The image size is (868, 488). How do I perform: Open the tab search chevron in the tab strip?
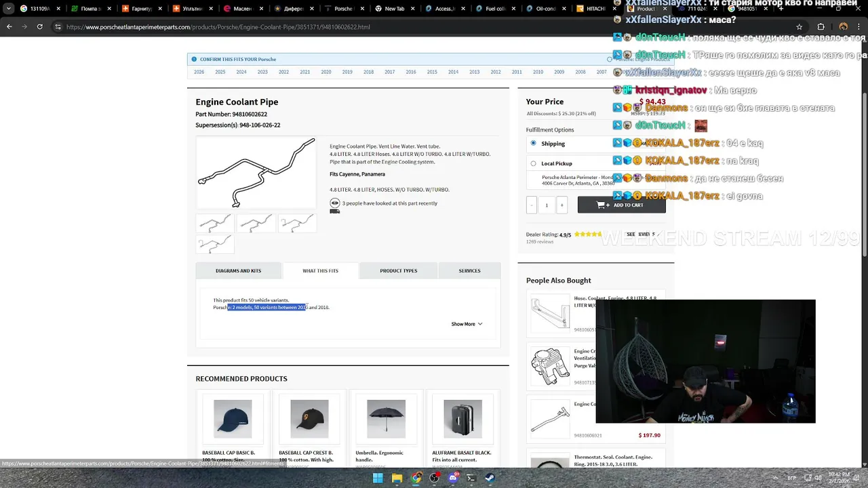point(8,9)
